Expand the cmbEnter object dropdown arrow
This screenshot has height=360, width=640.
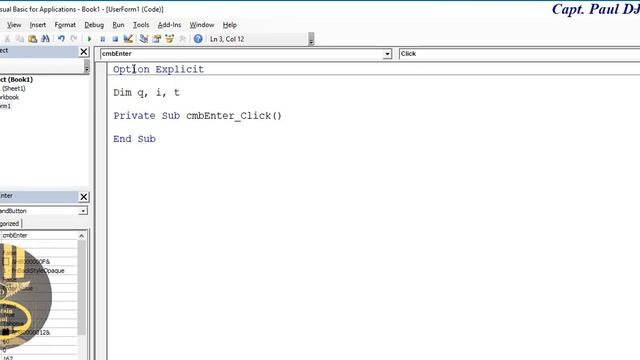387,54
